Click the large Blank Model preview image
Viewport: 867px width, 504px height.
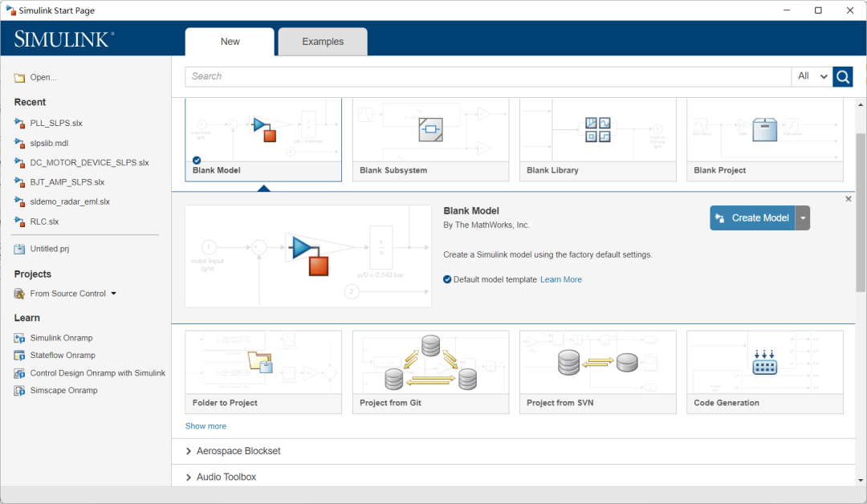click(308, 257)
